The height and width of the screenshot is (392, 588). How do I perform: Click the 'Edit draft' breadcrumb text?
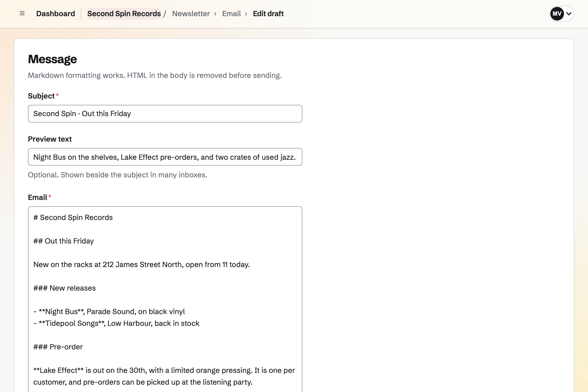(268, 13)
